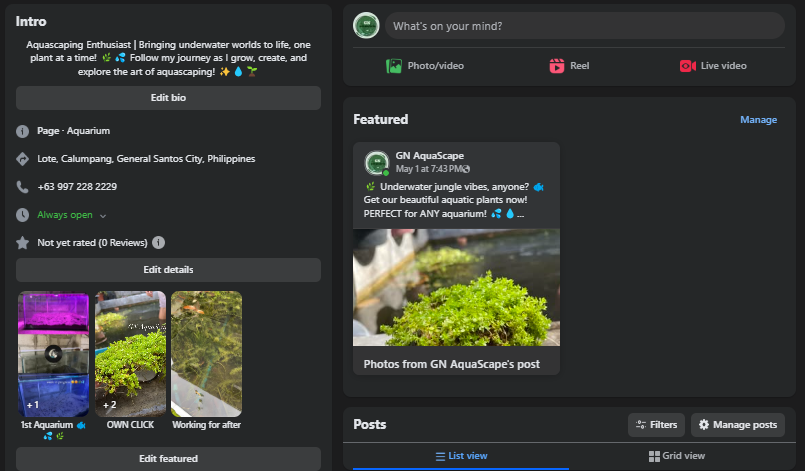Click Photos from GN AquaScape's post caption
The height and width of the screenshot is (471, 805).
click(451, 364)
